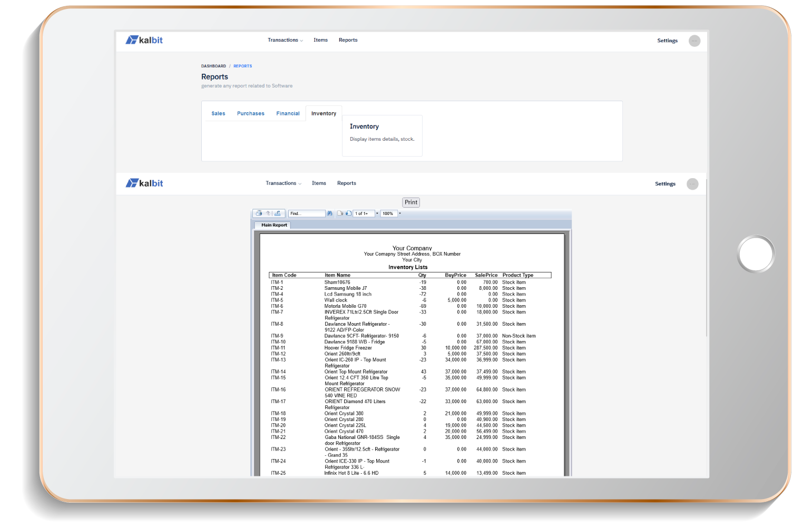Click the binoculars find icon
Image resolution: width=812 pixels, height=527 pixels.
(330, 213)
